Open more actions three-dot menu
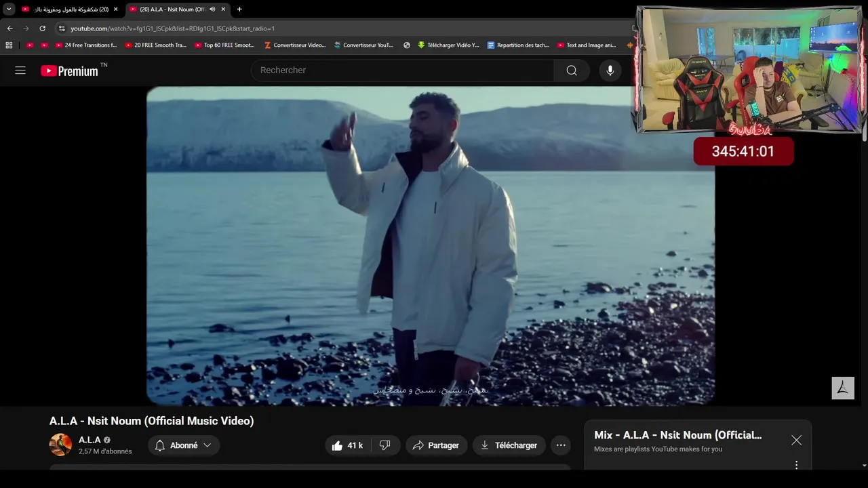The width and height of the screenshot is (868, 488). [x=561, y=445]
